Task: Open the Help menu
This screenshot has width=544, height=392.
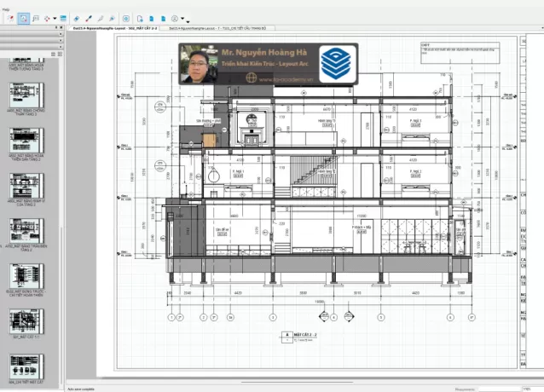Action: [6, 9]
